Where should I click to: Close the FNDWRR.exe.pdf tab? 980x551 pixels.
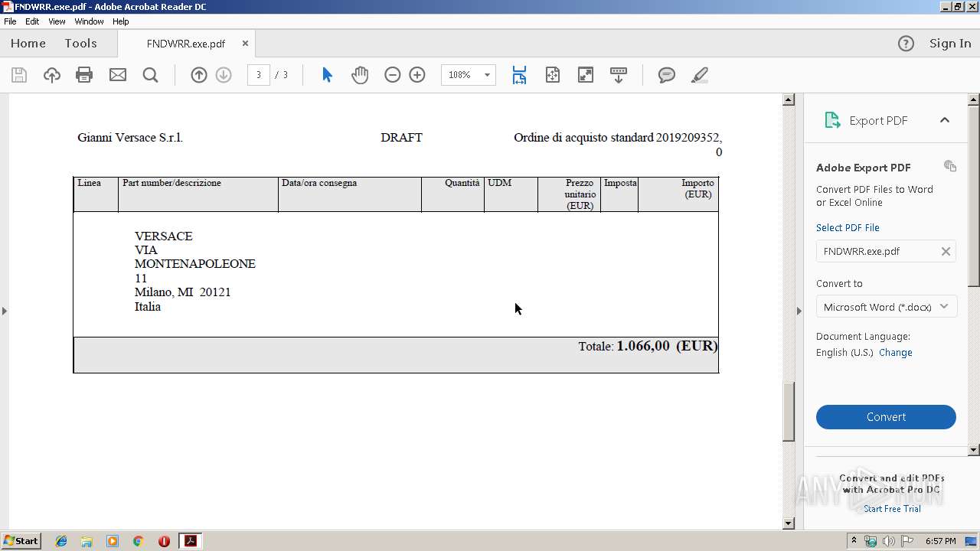(245, 44)
